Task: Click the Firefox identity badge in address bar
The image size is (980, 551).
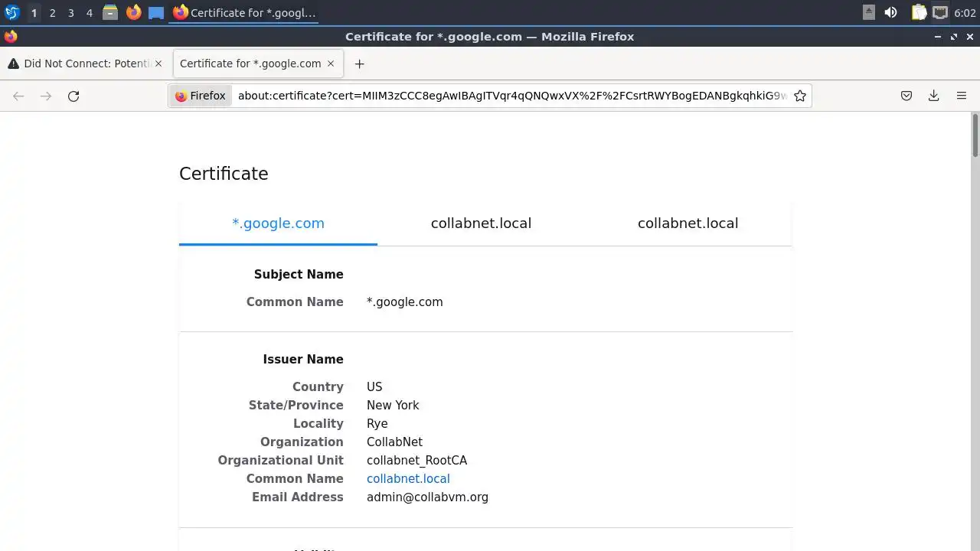Action: (x=201, y=96)
